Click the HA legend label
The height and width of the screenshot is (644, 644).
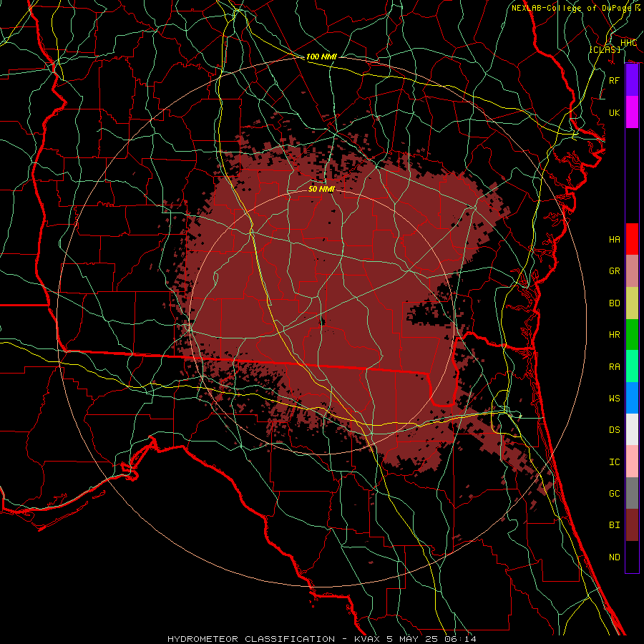(x=615, y=240)
